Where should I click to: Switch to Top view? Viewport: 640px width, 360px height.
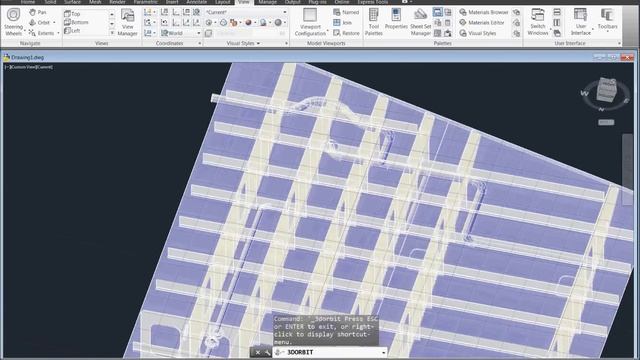[72, 14]
